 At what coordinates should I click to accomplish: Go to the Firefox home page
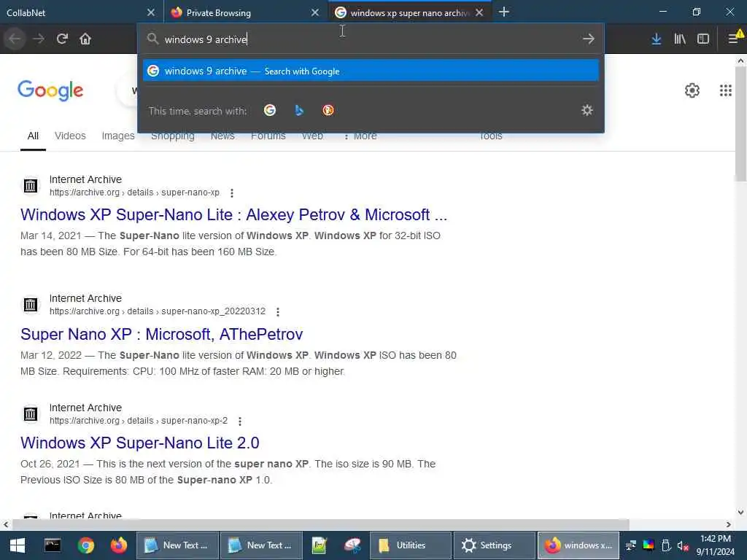click(x=85, y=39)
